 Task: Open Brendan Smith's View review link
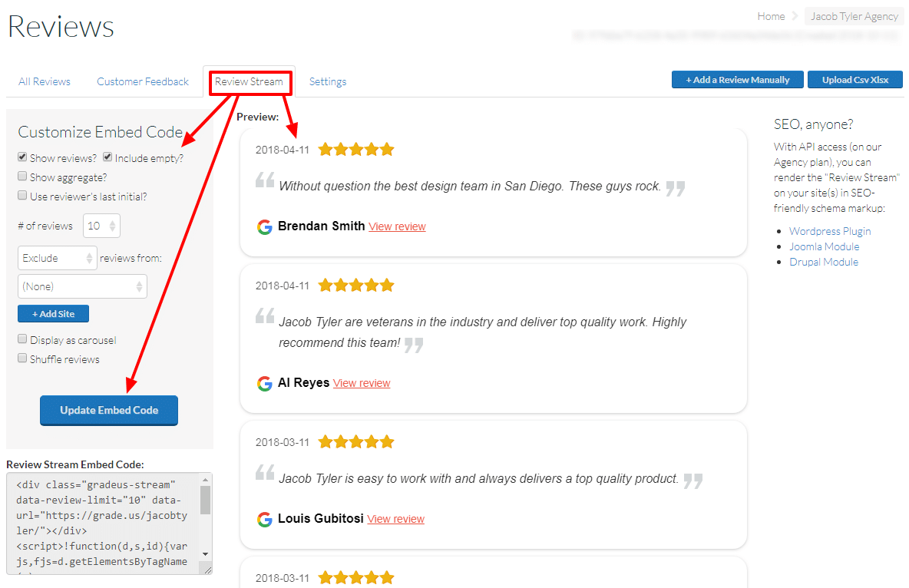397,226
